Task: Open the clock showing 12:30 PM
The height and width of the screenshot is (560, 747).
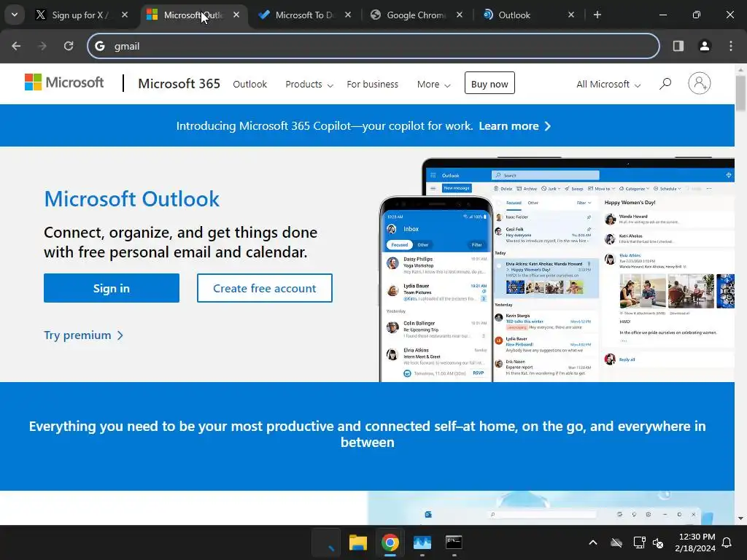Action: pos(695,542)
